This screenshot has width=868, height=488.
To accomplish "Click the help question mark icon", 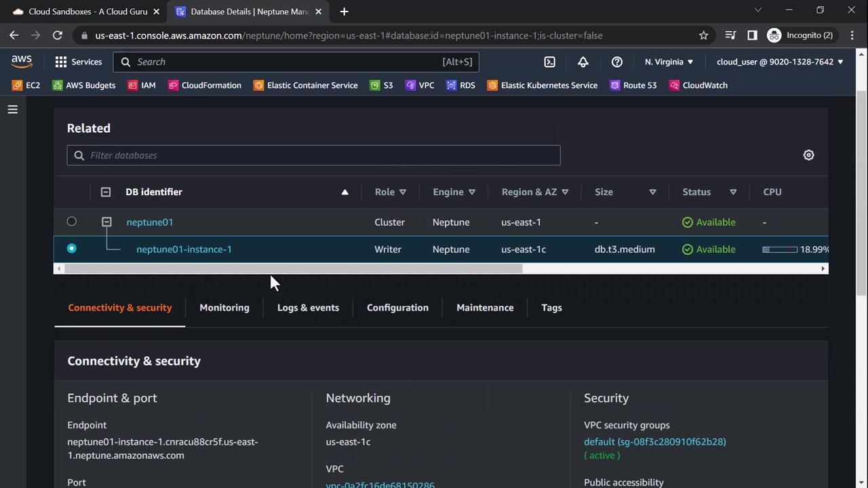I will (616, 62).
